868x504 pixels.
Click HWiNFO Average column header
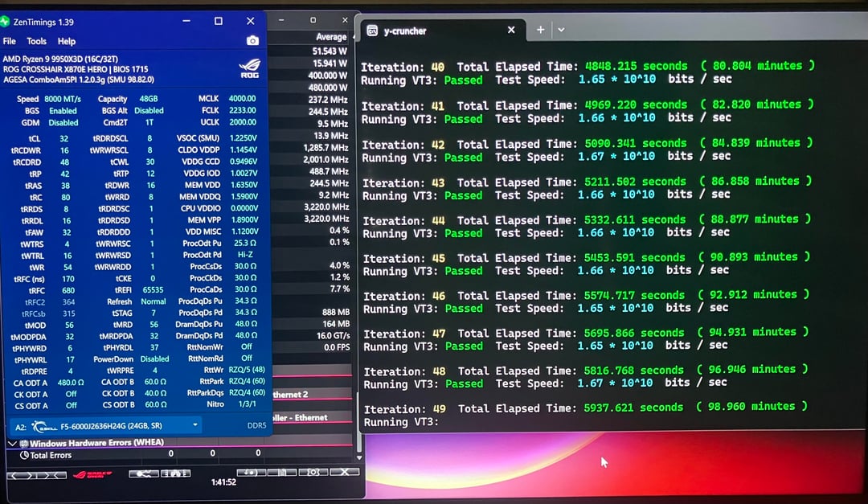(x=331, y=37)
